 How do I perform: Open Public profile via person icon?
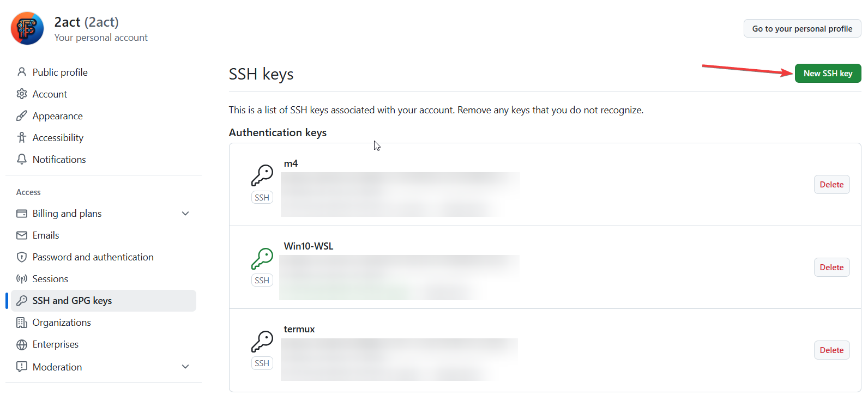(x=22, y=72)
